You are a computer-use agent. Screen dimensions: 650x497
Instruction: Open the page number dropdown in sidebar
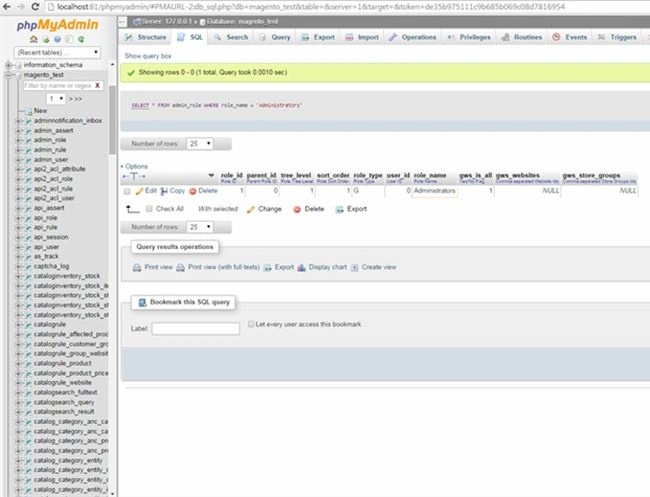(x=56, y=99)
